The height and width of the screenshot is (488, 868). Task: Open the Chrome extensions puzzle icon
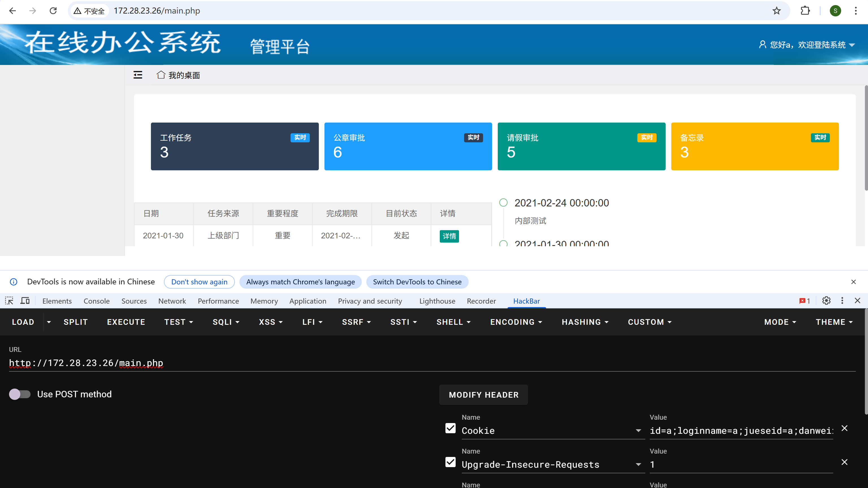[805, 11]
